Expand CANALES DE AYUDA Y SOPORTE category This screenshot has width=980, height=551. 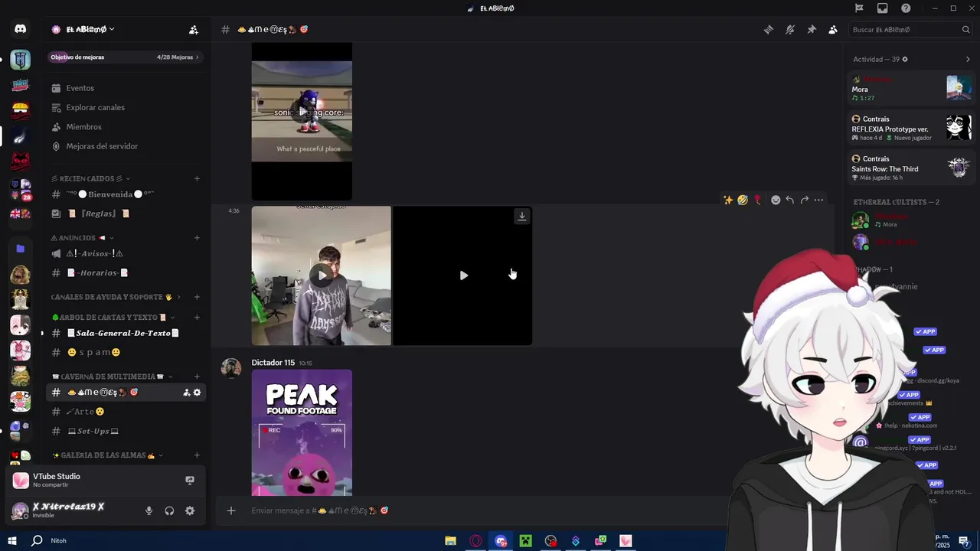(x=116, y=297)
